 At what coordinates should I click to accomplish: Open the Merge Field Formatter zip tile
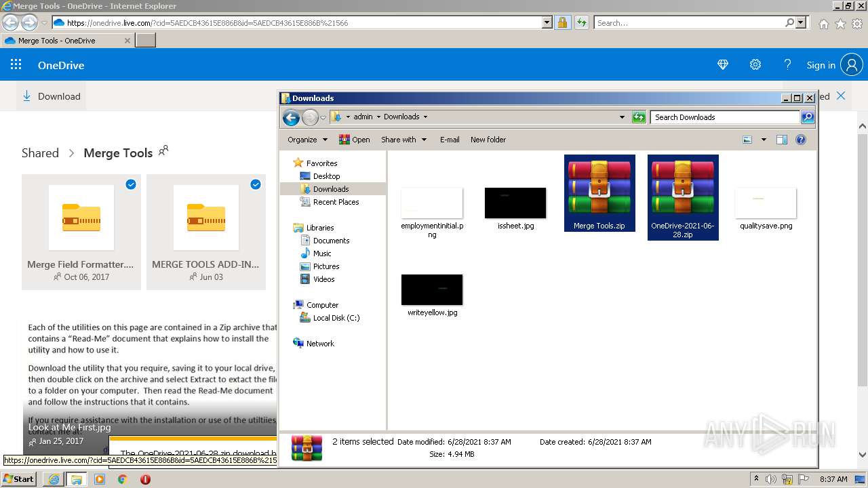[81, 232]
